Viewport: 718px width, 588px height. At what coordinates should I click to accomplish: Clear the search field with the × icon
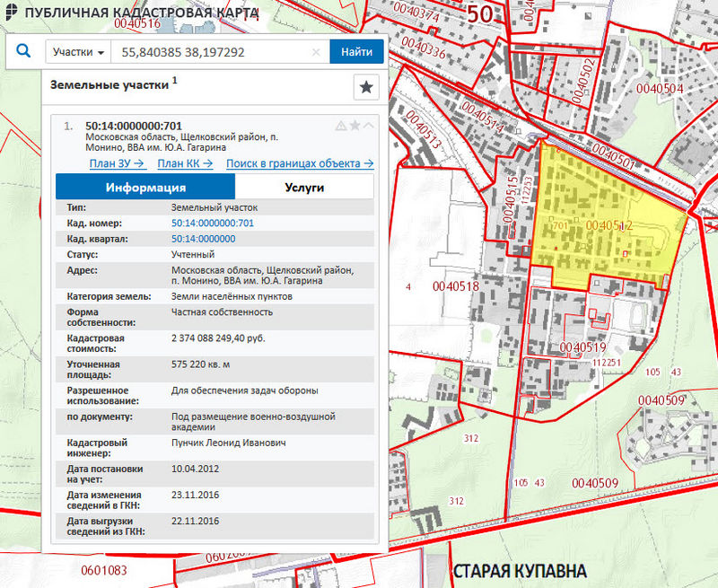pyautogui.click(x=315, y=51)
